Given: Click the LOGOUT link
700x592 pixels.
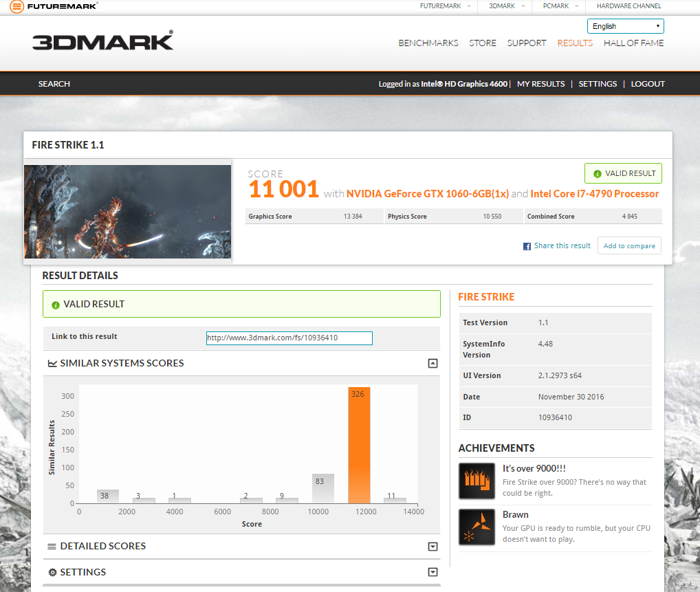Looking at the screenshot, I should point(647,84).
